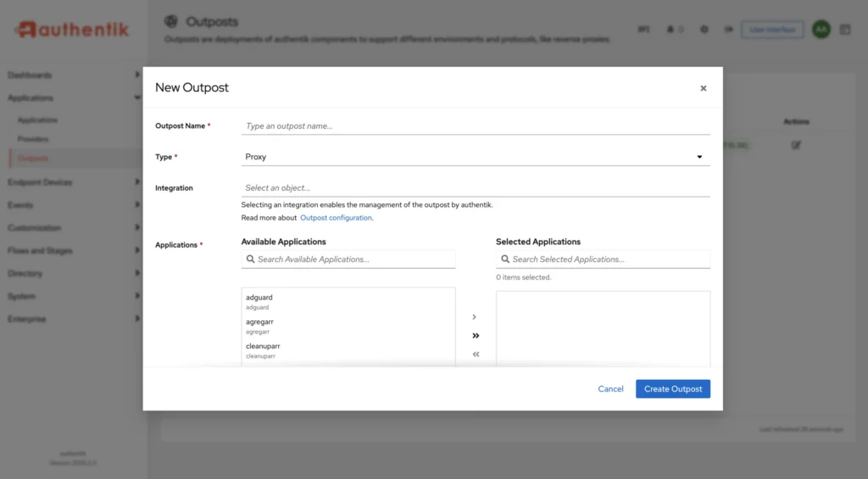
Task: Open settings gear in the header
Action: tap(704, 30)
